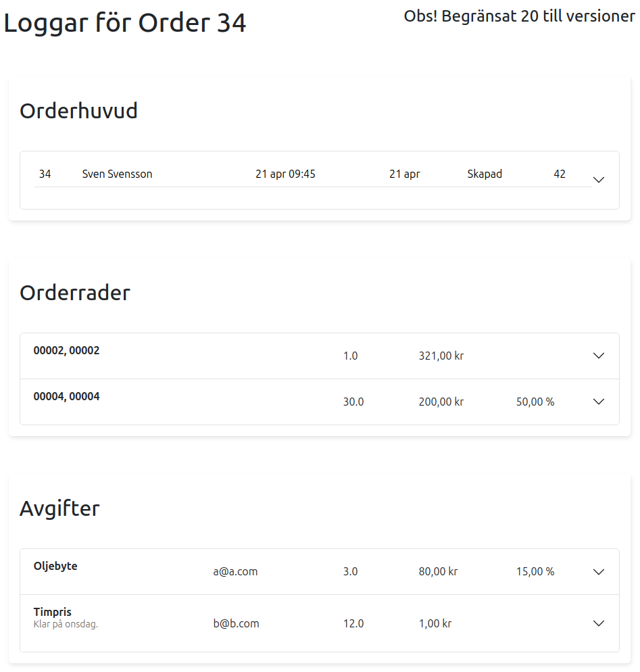This screenshot has width=640, height=672.
Task: Expand the Oljebyte fee row chevron
Action: pos(598,571)
